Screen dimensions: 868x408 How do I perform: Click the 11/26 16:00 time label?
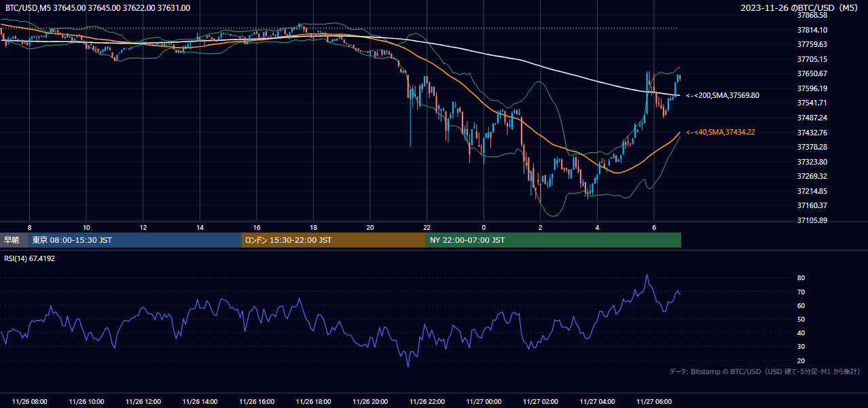pos(257,402)
